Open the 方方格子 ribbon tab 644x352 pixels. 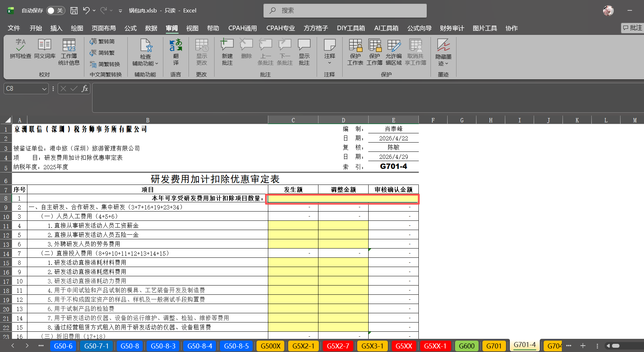tap(316, 28)
